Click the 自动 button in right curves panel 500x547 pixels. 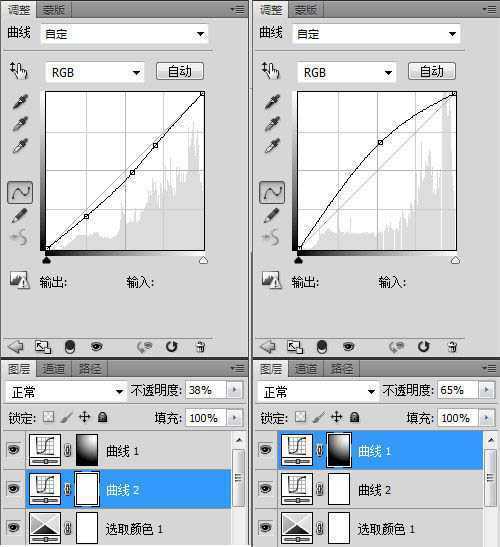pos(432,72)
